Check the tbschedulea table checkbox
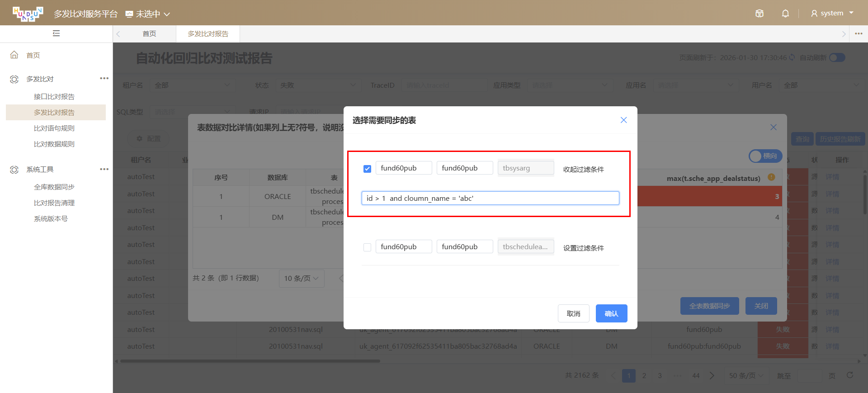 [367, 247]
